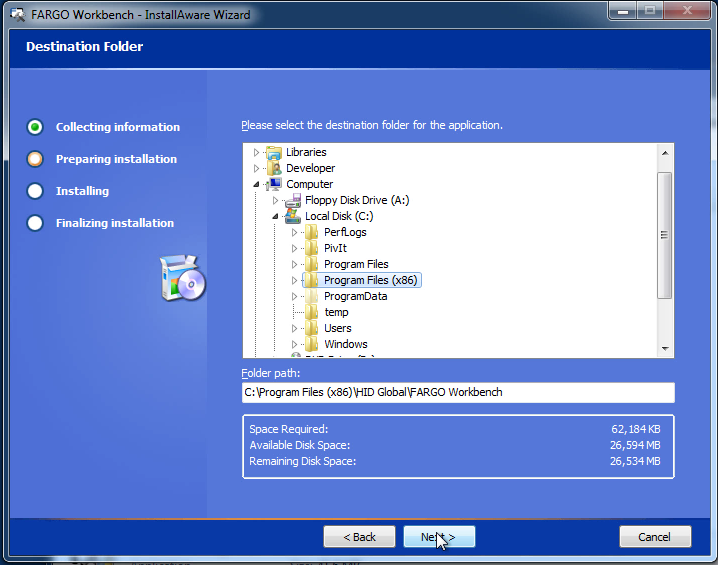The image size is (718, 565).
Task: Click the installer box and disc graphic
Action: pos(182,278)
